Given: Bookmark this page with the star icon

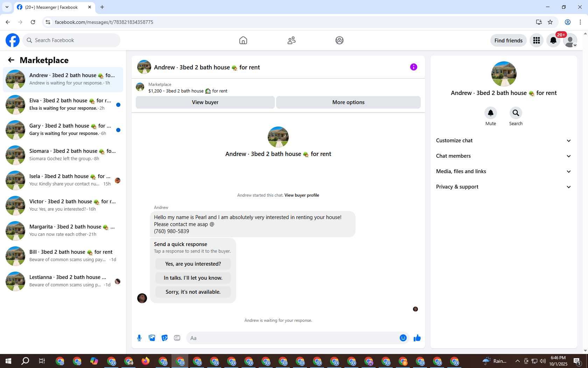Looking at the screenshot, I should [x=550, y=22].
